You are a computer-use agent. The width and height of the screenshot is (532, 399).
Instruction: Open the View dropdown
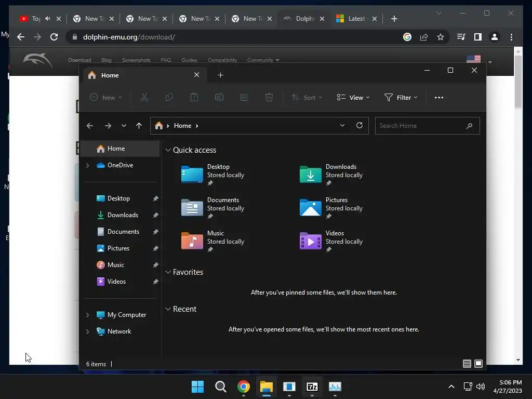(x=353, y=97)
